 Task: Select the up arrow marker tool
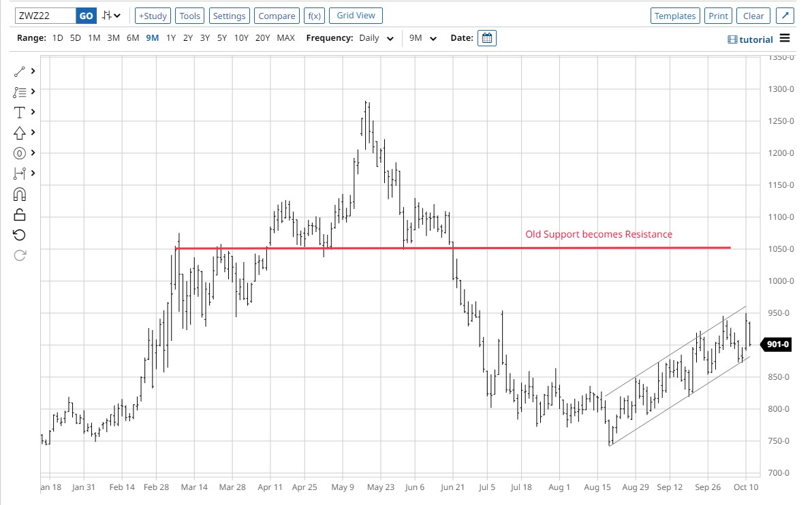(19, 133)
